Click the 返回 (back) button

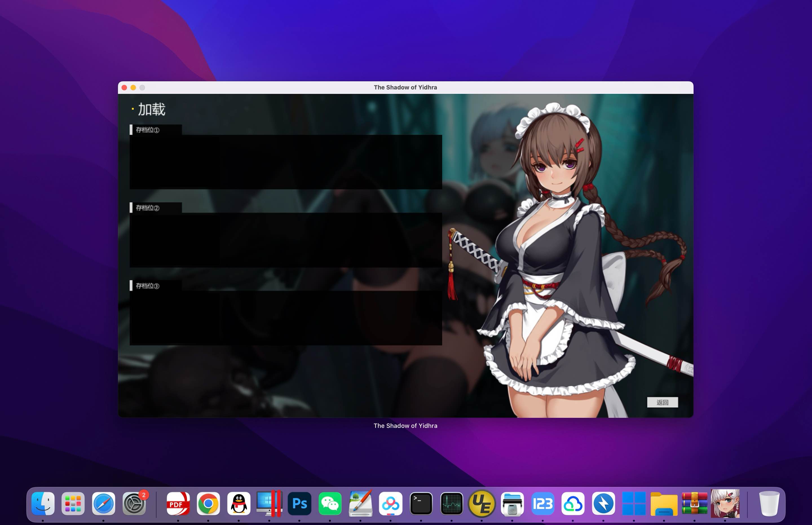click(662, 402)
